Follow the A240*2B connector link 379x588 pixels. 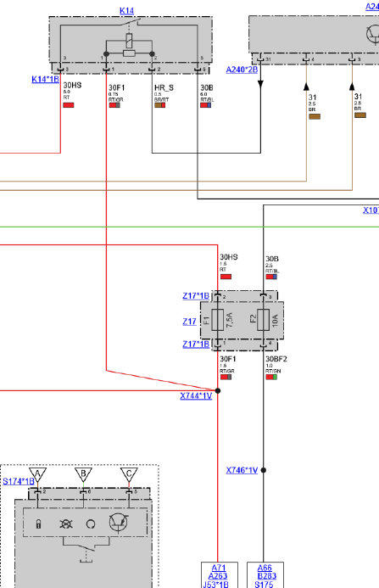(242, 70)
